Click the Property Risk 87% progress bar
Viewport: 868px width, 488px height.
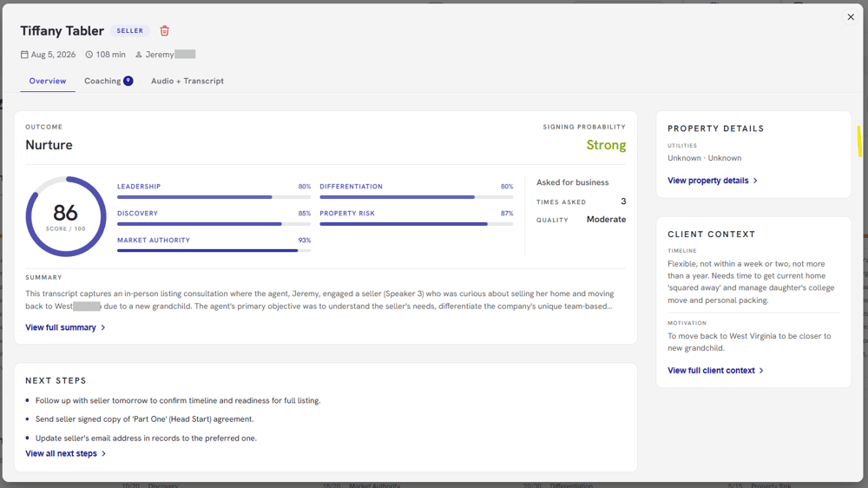coord(417,224)
